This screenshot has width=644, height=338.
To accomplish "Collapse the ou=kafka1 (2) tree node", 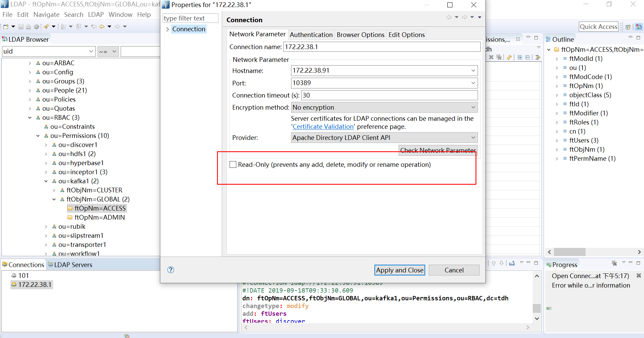I will pos(46,181).
